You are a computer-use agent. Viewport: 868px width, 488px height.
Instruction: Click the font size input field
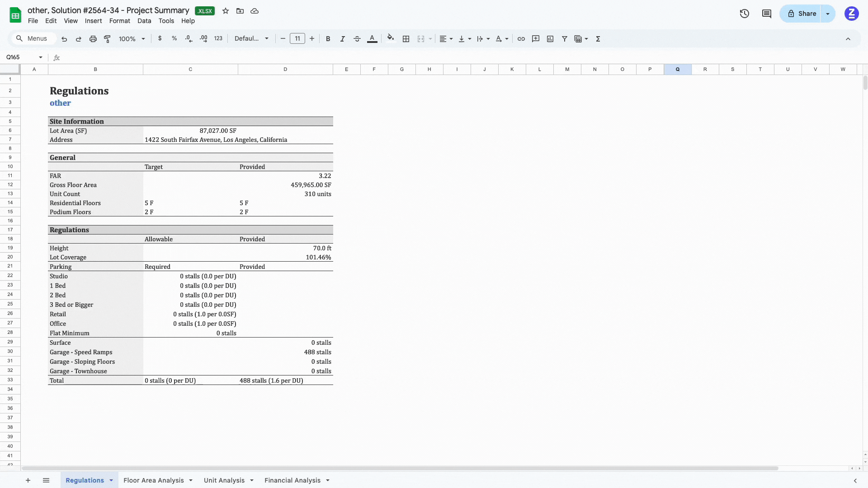click(297, 39)
